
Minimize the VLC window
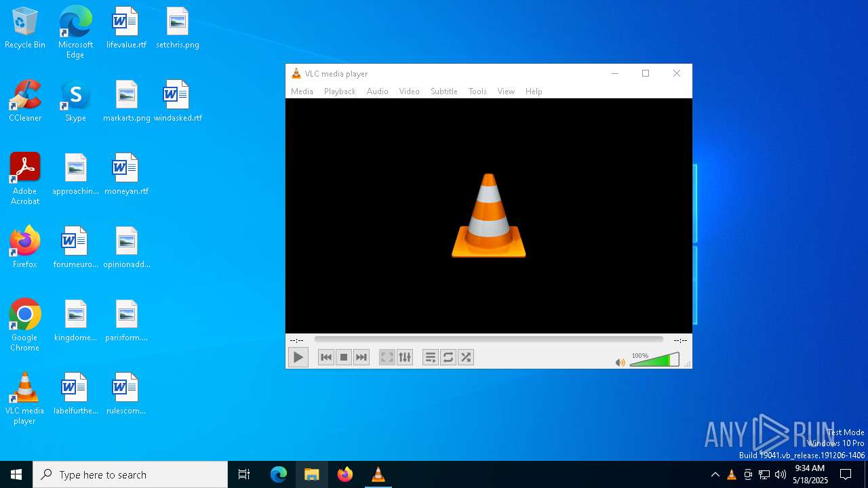(615, 73)
